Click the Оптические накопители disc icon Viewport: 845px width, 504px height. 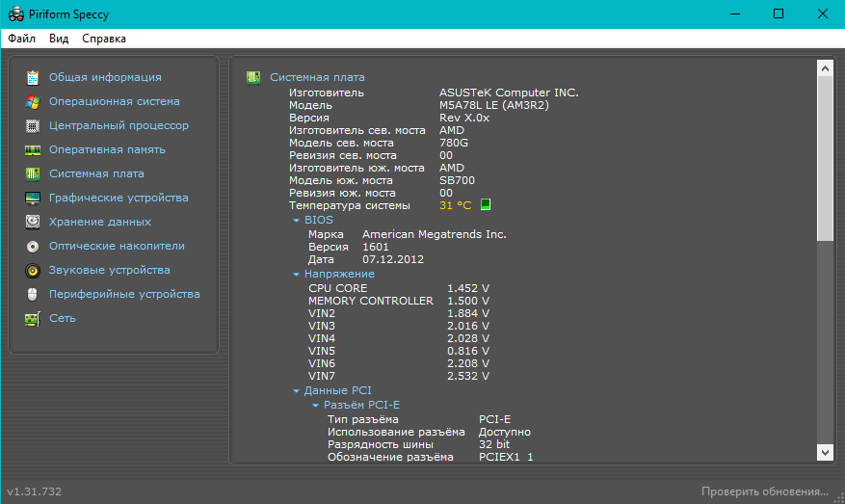(33, 247)
